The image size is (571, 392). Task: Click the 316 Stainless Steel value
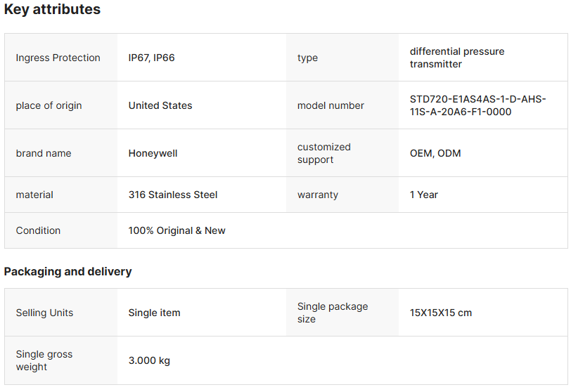coord(173,195)
